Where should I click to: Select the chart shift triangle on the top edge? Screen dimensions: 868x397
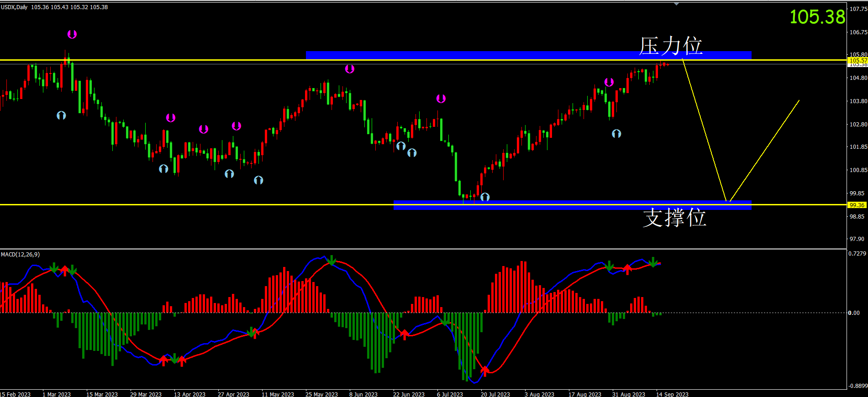click(x=677, y=4)
